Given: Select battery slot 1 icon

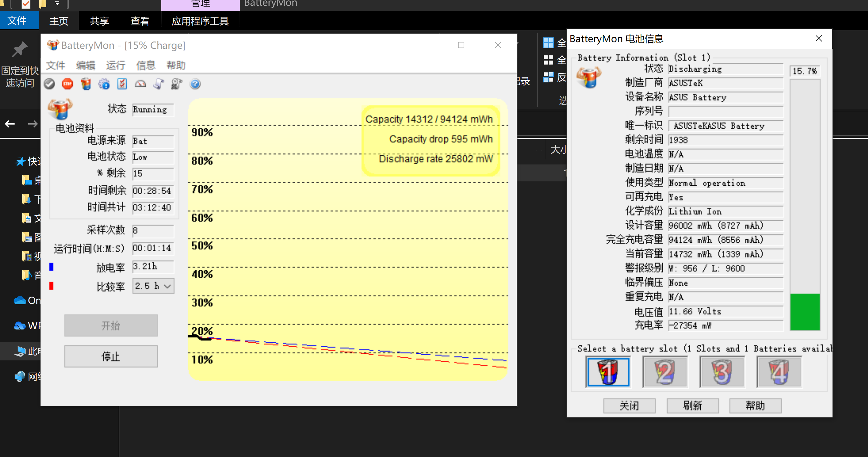Looking at the screenshot, I should pyautogui.click(x=608, y=372).
